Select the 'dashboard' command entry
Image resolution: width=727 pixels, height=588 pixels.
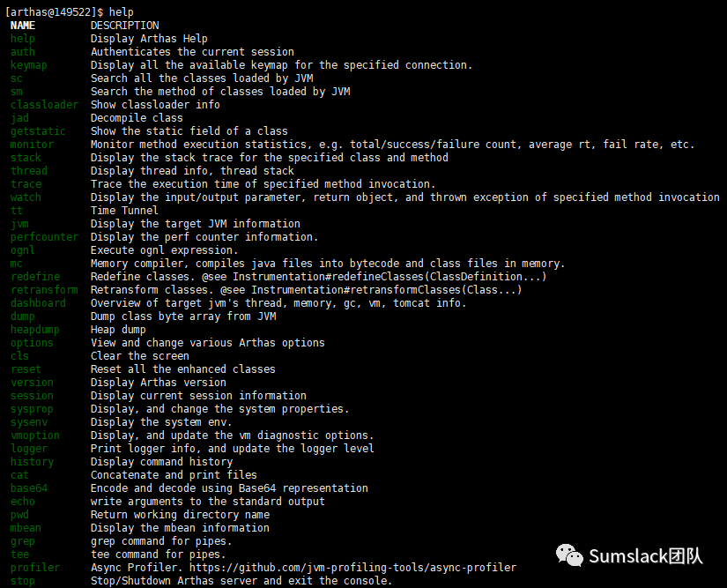(x=38, y=302)
